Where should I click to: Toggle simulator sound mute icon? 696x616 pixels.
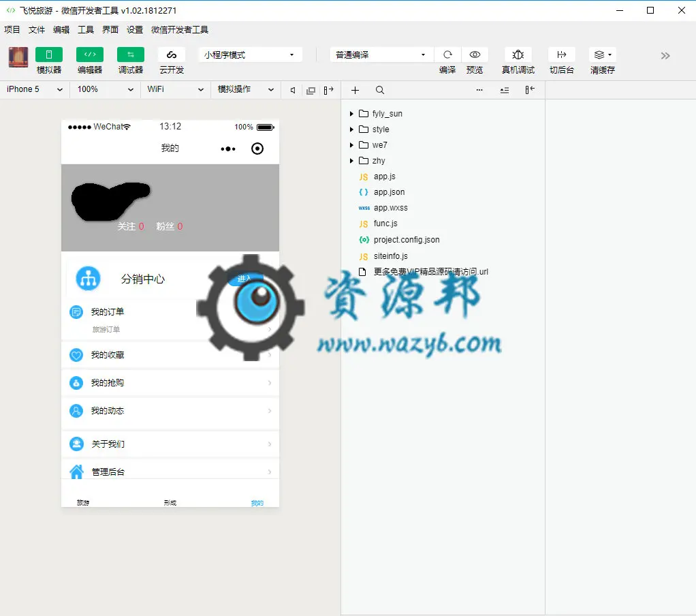point(293,90)
